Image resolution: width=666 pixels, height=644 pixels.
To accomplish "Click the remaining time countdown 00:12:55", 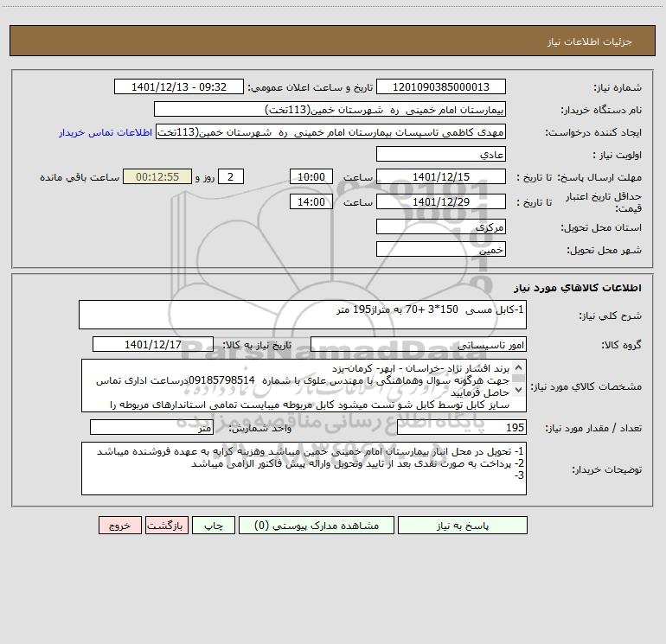I will click(157, 176).
